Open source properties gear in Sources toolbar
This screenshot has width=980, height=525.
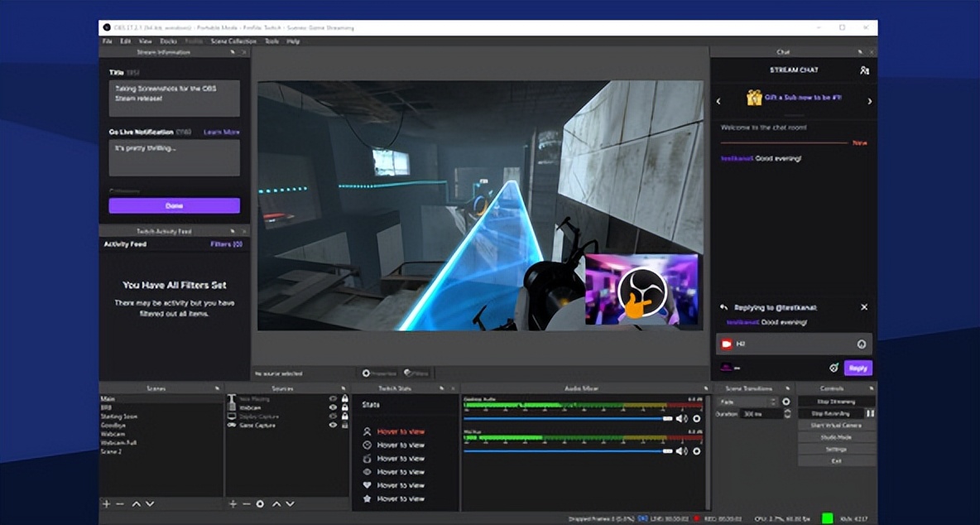coord(260,503)
